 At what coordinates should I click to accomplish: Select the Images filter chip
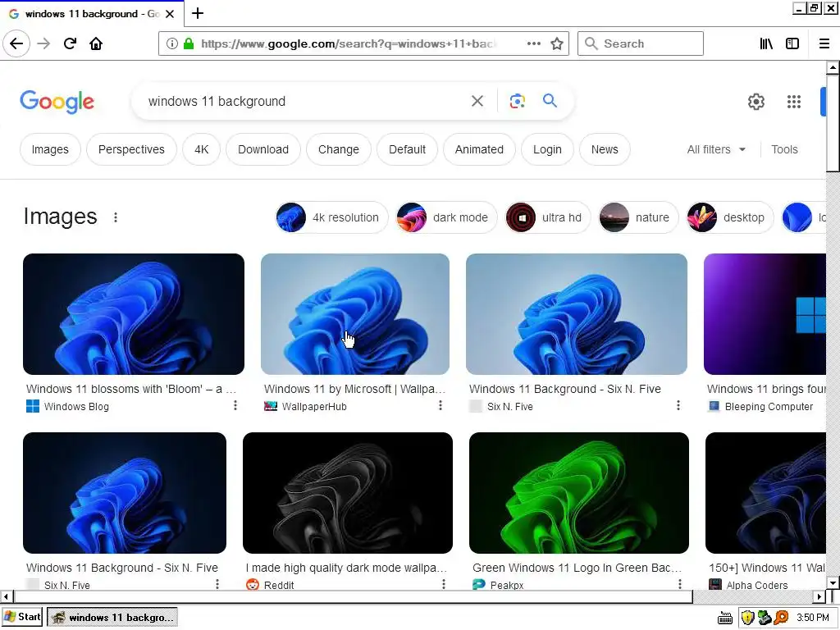pyautogui.click(x=50, y=149)
